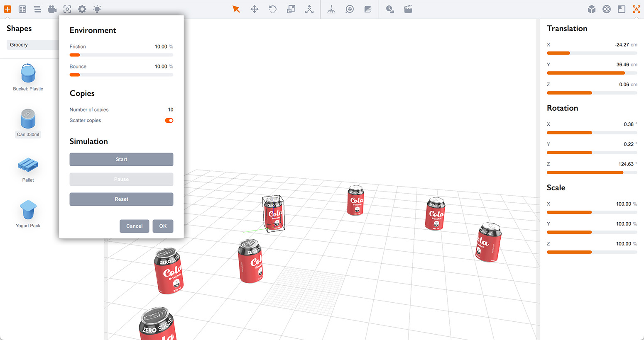Disable the Scatter copies toggle
644x340 pixels.
(x=169, y=120)
